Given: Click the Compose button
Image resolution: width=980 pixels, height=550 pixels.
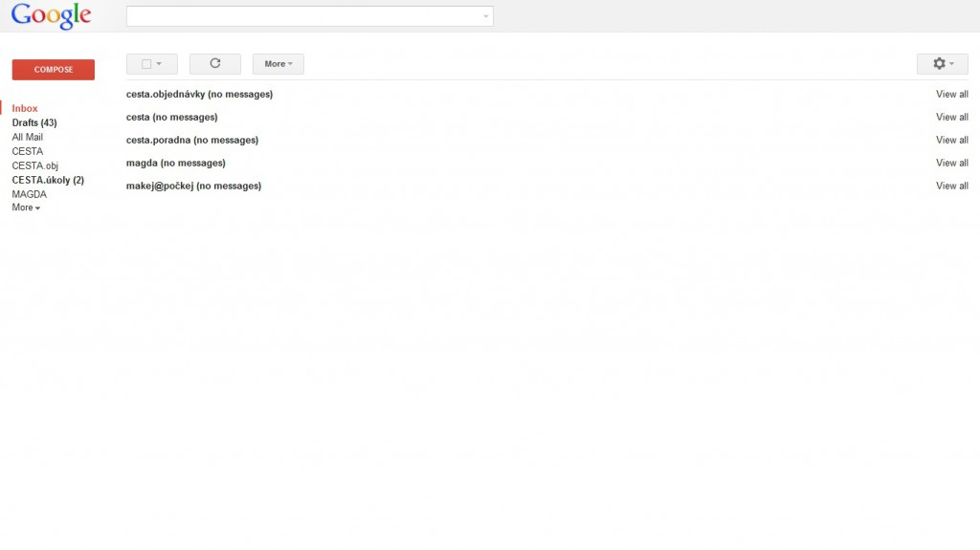Looking at the screenshot, I should [x=54, y=70].
